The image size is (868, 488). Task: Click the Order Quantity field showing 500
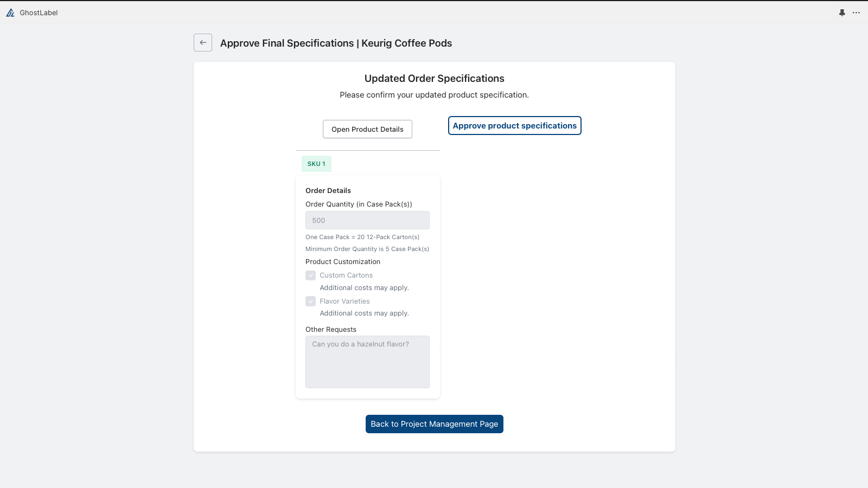(367, 220)
